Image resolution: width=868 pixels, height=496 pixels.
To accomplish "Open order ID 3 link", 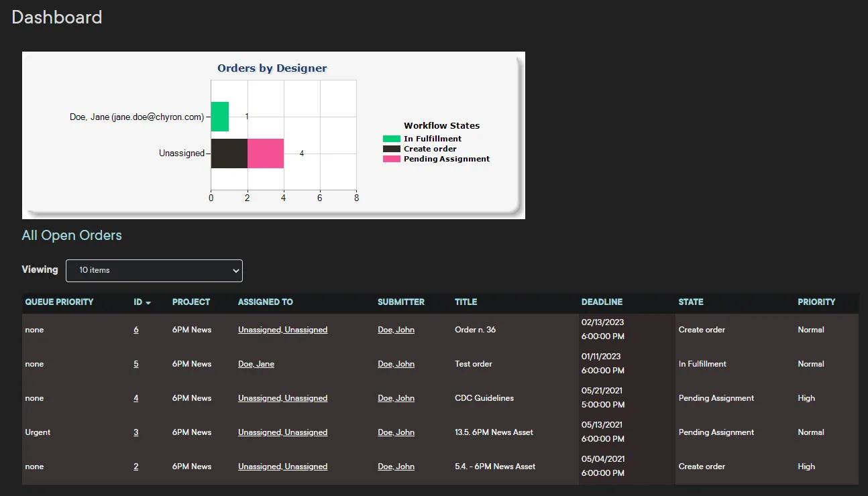I will 136,432.
